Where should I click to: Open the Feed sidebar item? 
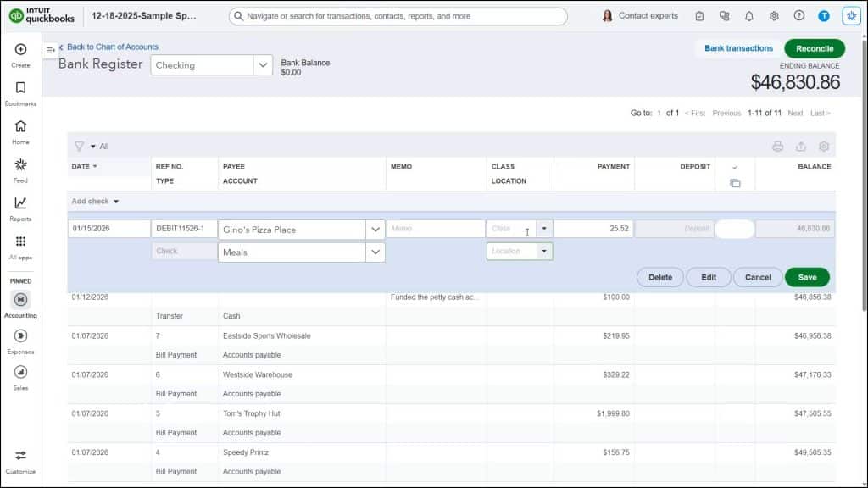(x=20, y=170)
